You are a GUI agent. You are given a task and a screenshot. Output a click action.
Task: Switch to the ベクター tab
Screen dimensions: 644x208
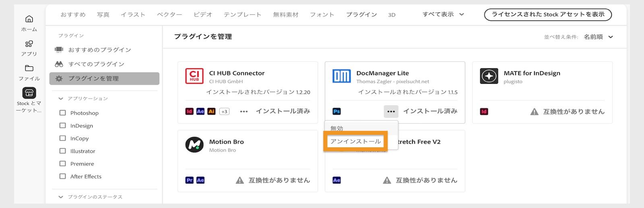[x=169, y=14]
